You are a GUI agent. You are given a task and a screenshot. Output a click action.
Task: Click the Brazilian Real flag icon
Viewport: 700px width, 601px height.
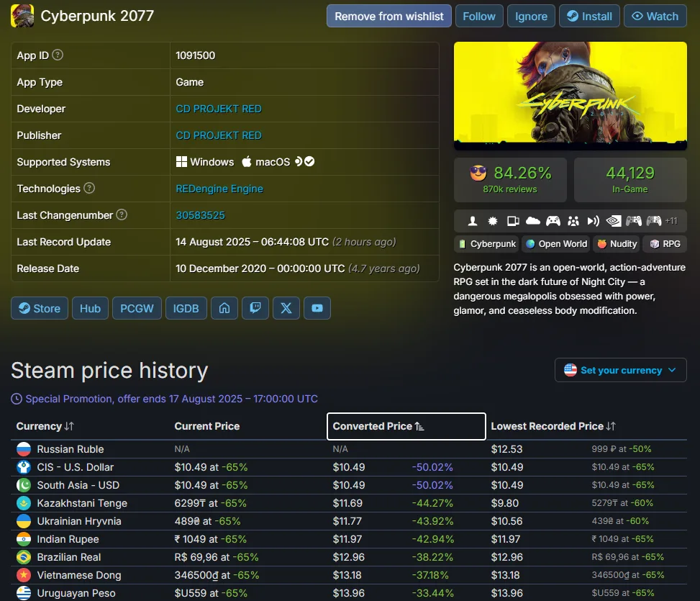coord(24,557)
